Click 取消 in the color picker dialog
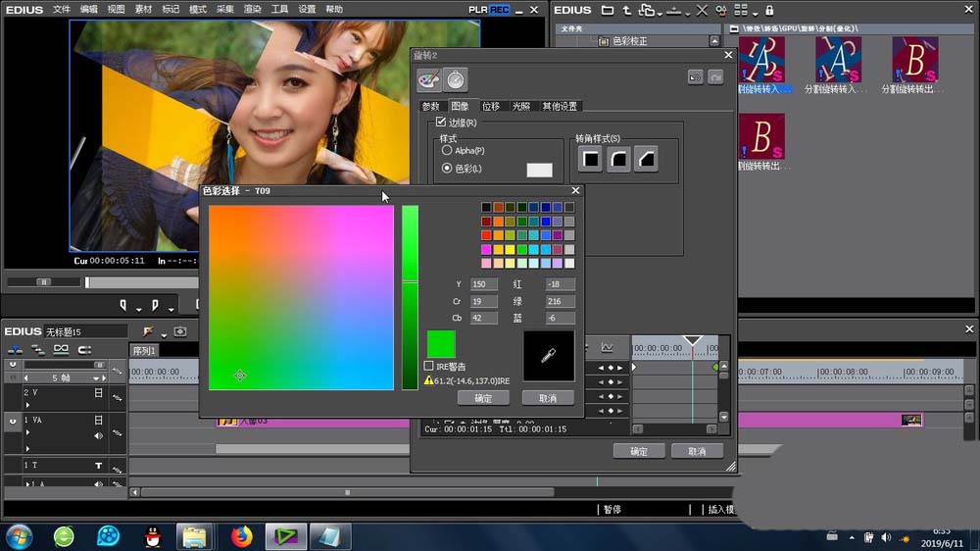This screenshot has width=980, height=551. (x=548, y=398)
